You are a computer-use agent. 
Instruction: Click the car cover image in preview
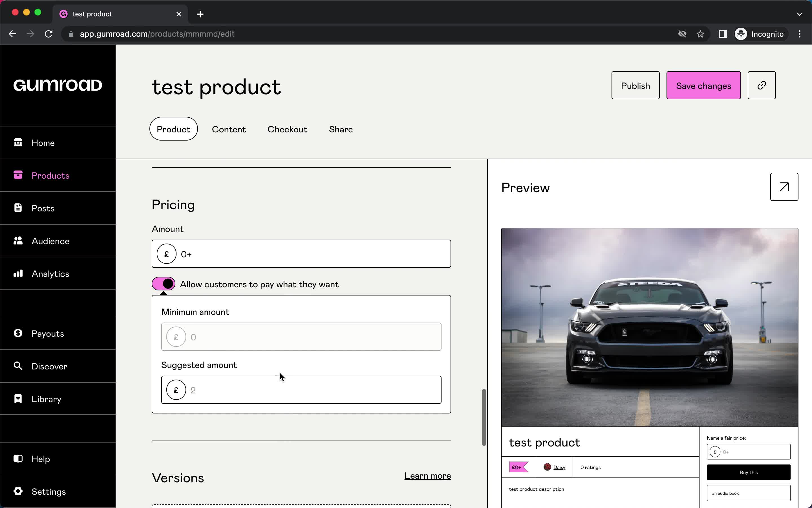tap(650, 327)
